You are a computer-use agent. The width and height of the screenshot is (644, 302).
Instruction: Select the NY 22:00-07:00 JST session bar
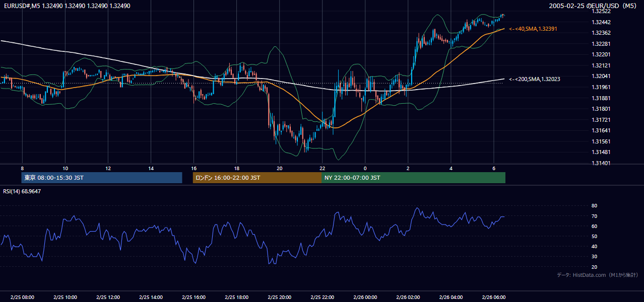click(413, 178)
